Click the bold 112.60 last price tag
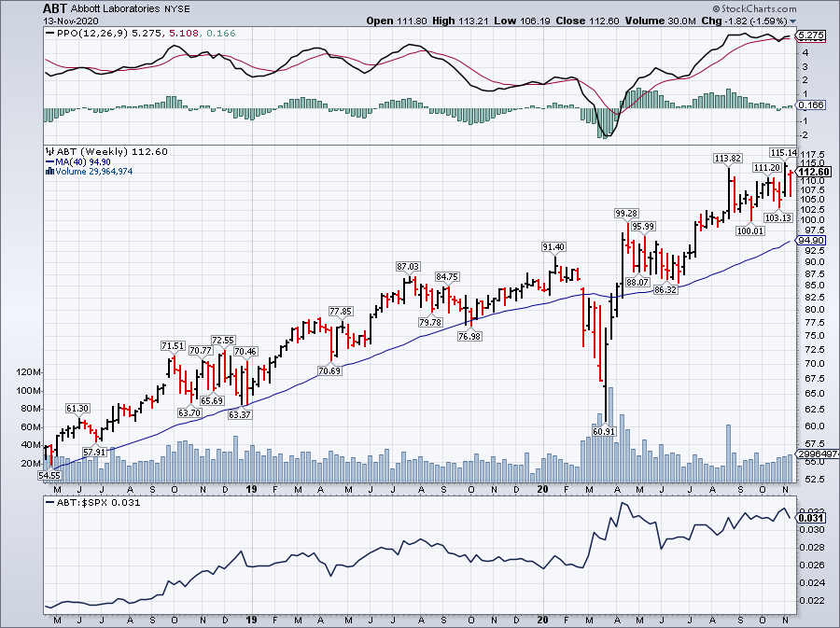840x628 pixels. point(814,172)
